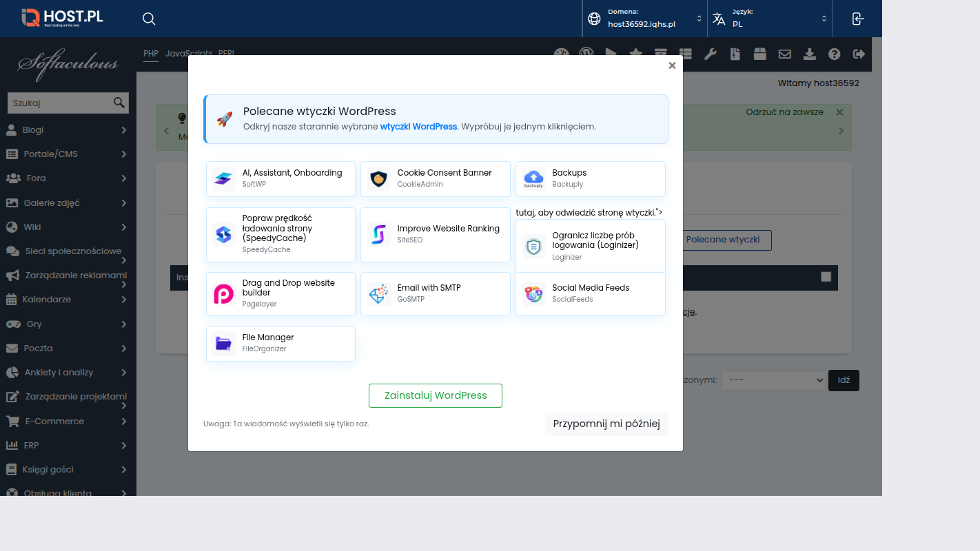Open the '---' bulk action dropdown
Image resolution: width=980 pixels, height=551 pixels.
point(773,380)
